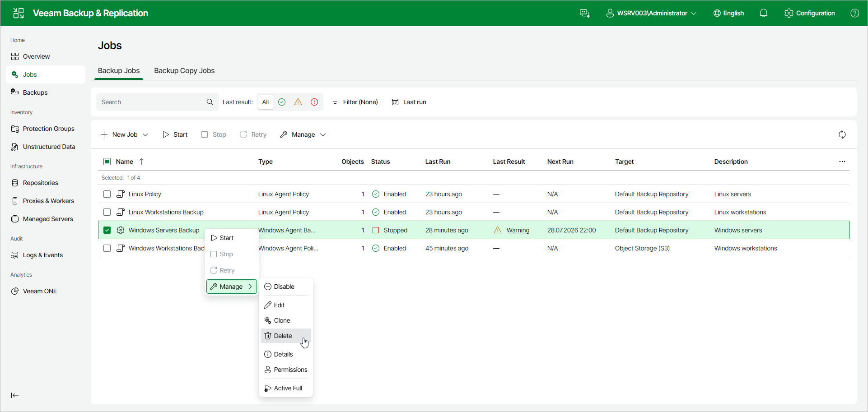The image size is (868, 412).
Task: Click the Veeam app grid logo icon
Action: coord(19,13)
